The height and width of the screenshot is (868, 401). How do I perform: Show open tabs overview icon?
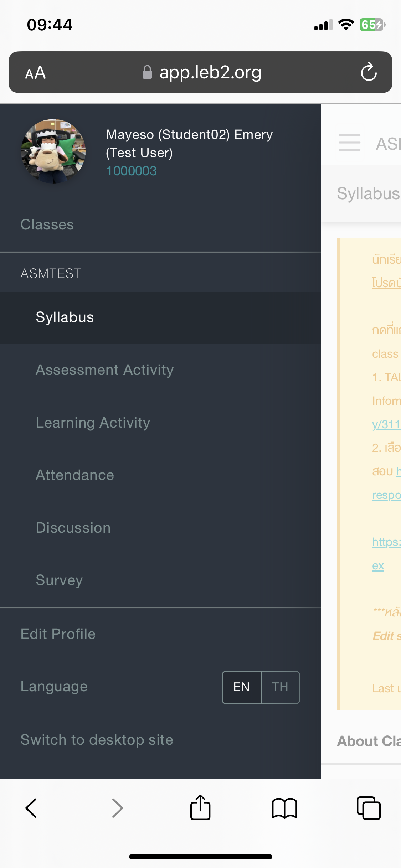(x=369, y=808)
